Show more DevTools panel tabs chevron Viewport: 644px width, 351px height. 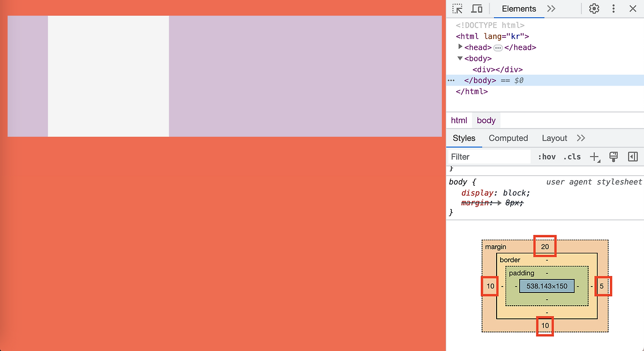[x=551, y=9]
